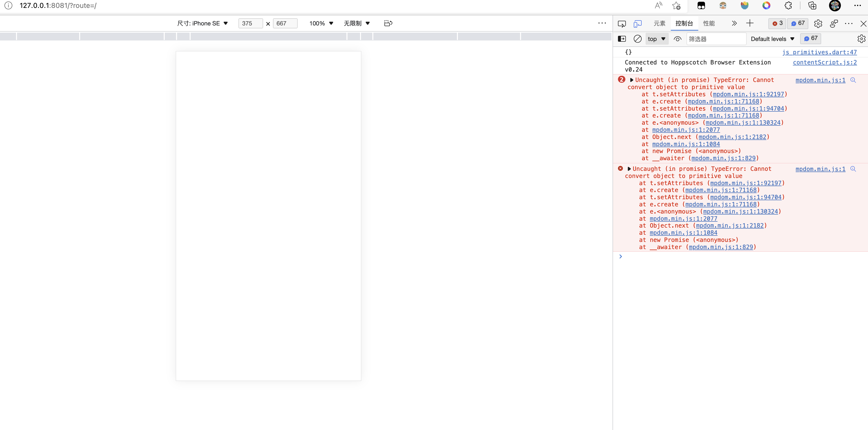Image resolution: width=868 pixels, height=430 pixels.
Task: Open the contentScript.js:2 source link
Action: pos(825,62)
